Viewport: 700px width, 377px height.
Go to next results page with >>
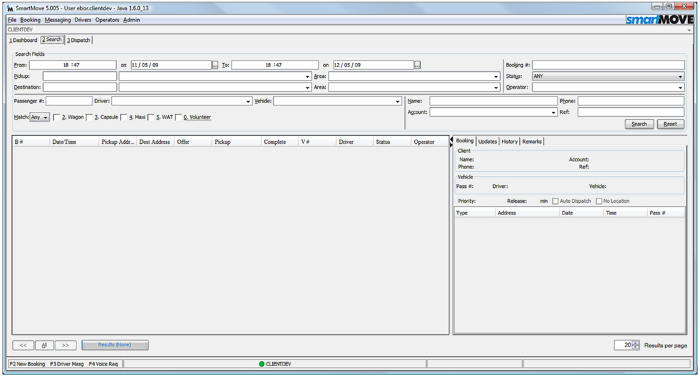click(x=66, y=345)
